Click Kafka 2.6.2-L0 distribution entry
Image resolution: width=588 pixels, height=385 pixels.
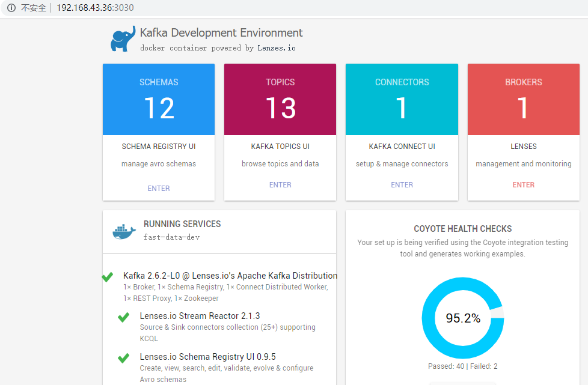pos(230,276)
